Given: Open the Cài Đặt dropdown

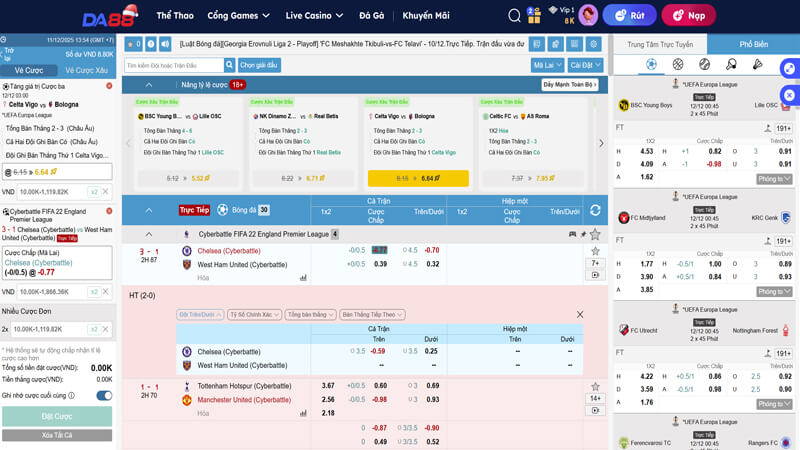Looking at the screenshot, I should pos(585,65).
